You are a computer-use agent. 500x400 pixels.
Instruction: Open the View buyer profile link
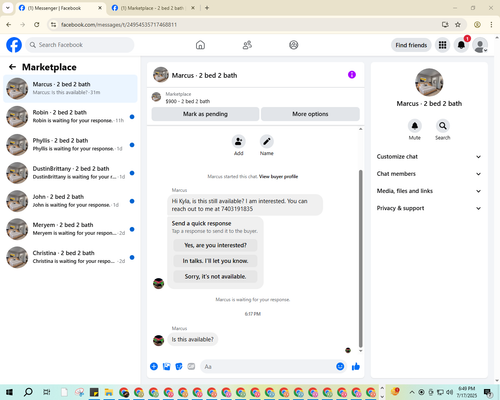[278, 177]
